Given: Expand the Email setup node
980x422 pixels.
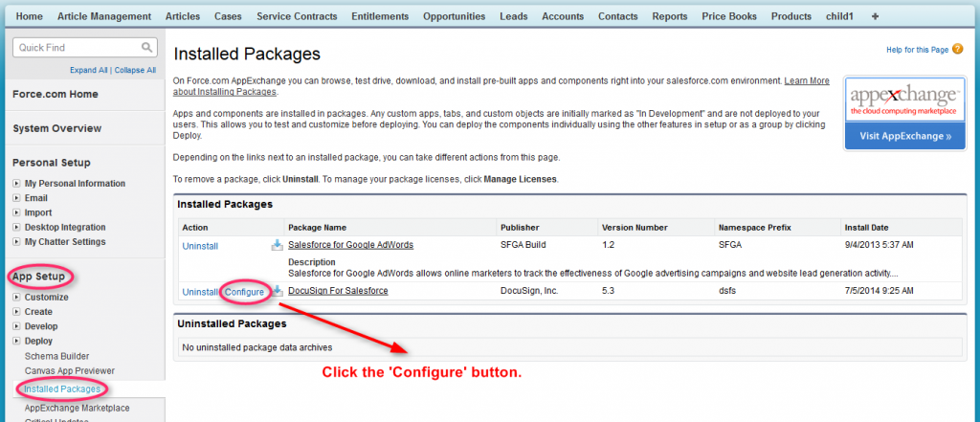Looking at the screenshot, I should 16,198.
